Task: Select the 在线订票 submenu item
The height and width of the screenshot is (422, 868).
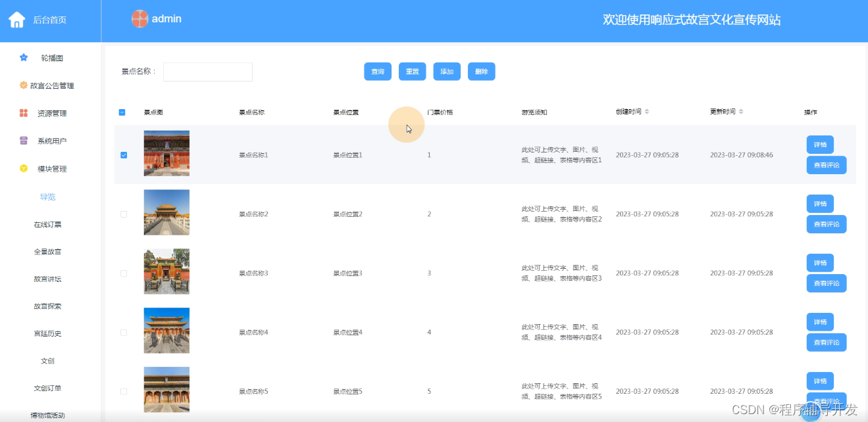Action: (47, 225)
